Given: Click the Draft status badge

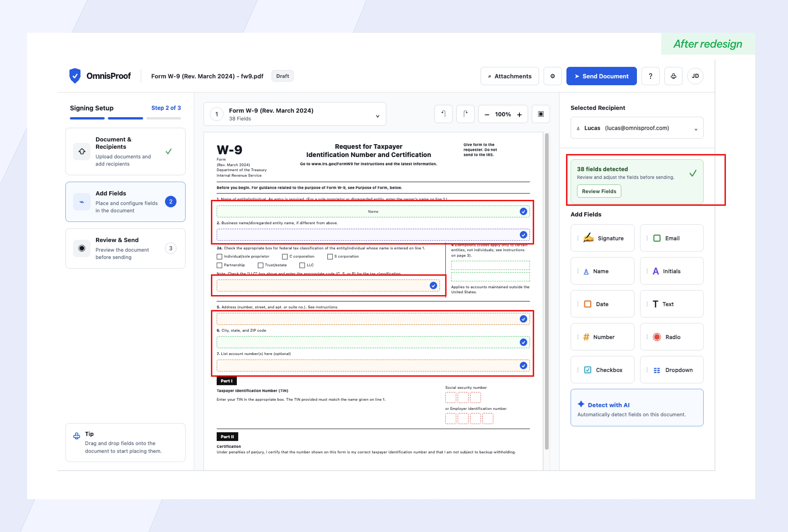Looking at the screenshot, I should click(282, 76).
